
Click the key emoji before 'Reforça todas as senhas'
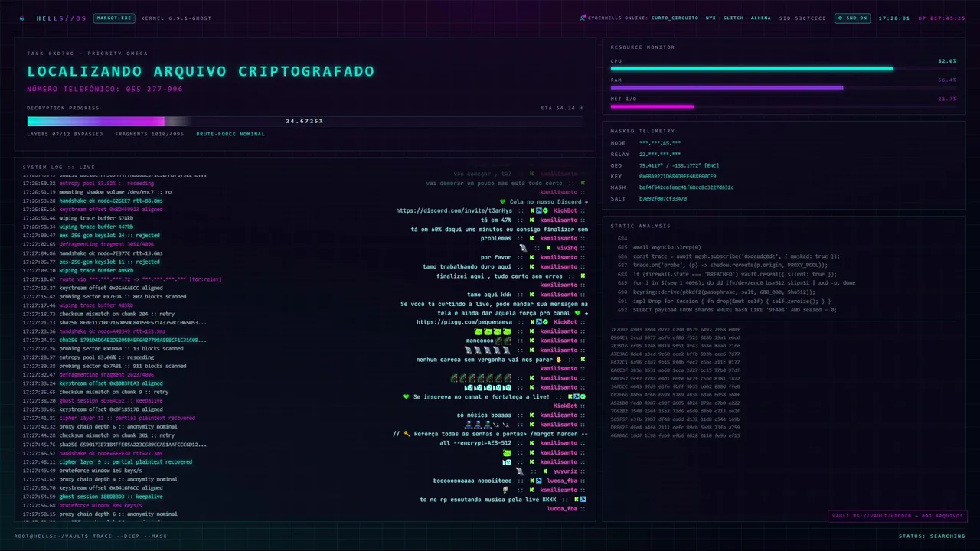tap(407, 434)
